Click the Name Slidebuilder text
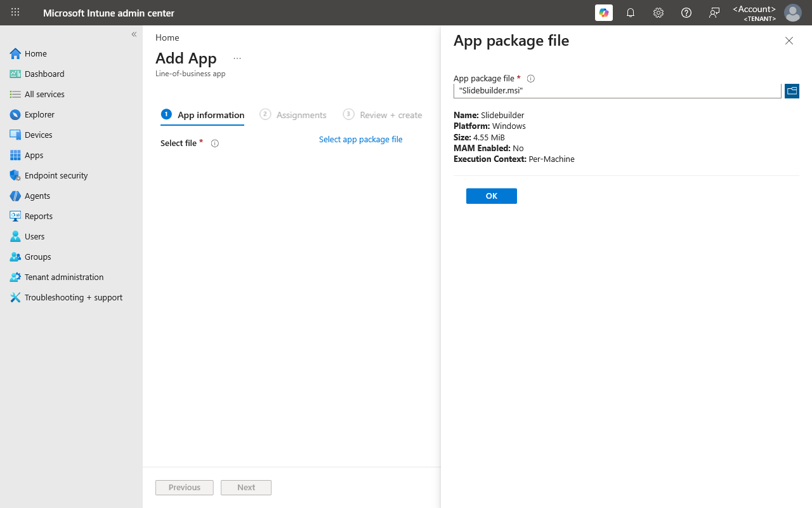Image resolution: width=812 pixels, height=508 pixels. coord(489,116)
